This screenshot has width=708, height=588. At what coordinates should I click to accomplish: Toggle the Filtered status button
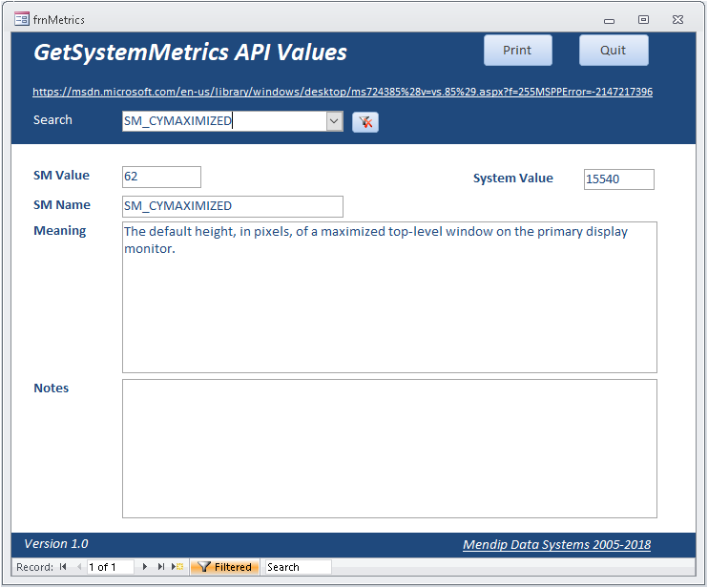point(225,567)
